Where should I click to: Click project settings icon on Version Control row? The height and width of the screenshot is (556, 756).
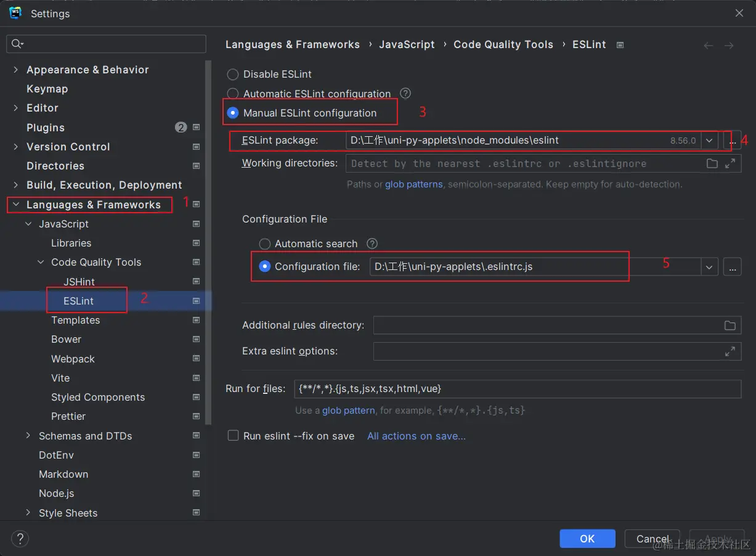click(x=197, y=147)
